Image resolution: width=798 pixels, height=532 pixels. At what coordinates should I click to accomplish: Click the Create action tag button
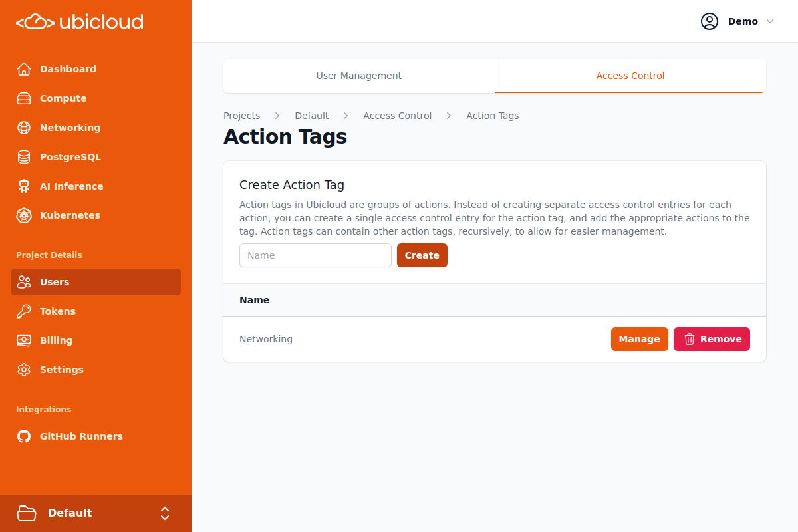coord(422,255)
